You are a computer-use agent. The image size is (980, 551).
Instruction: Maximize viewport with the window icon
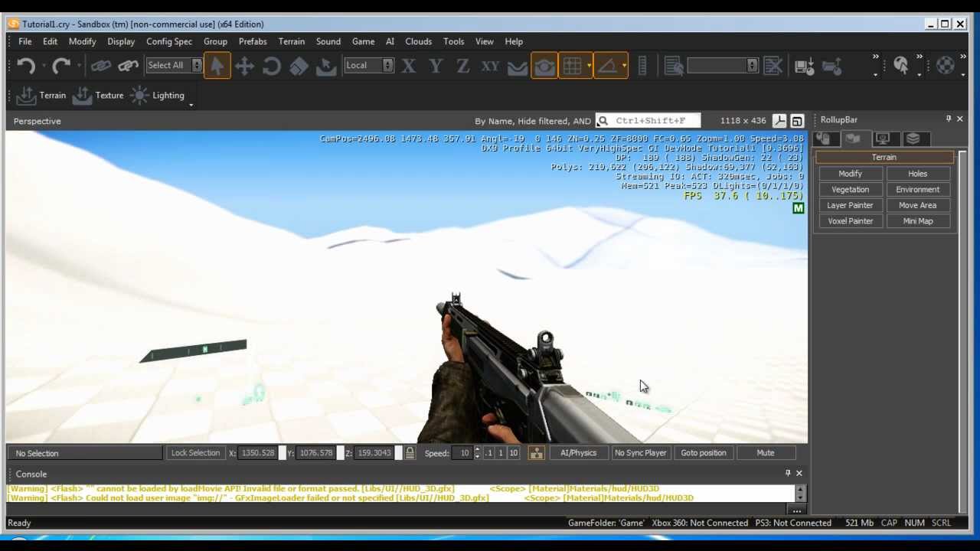click(797, 121)
